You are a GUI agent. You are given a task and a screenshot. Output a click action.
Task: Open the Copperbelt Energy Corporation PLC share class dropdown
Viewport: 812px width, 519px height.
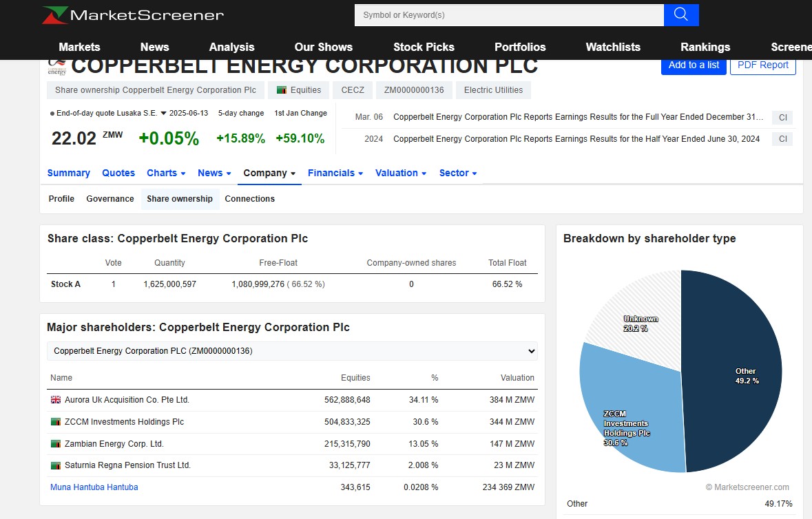point(292,351)
